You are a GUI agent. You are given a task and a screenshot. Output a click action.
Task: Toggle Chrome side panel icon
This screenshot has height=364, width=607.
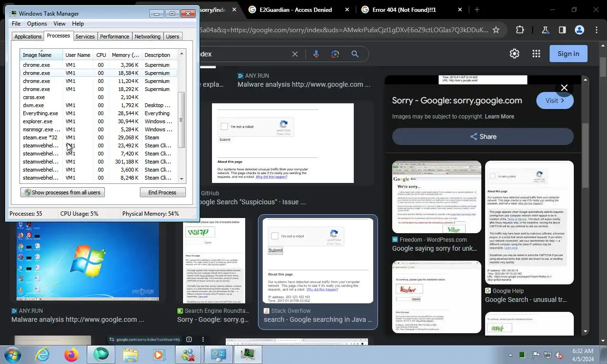click(x=562, y=30)
